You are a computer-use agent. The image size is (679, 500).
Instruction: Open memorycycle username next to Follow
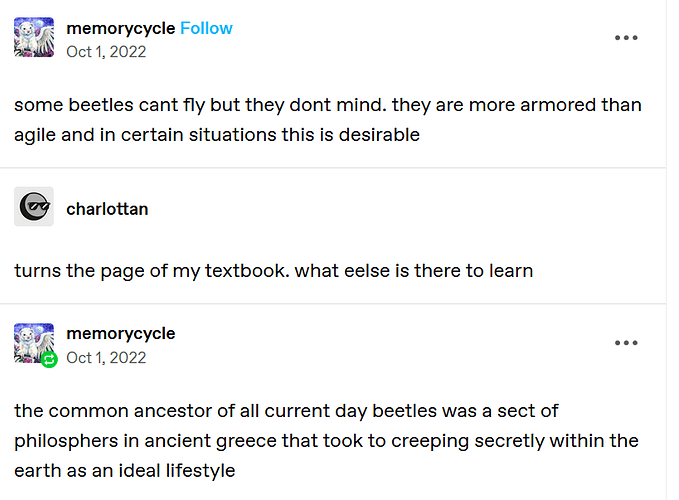[121, 29]
